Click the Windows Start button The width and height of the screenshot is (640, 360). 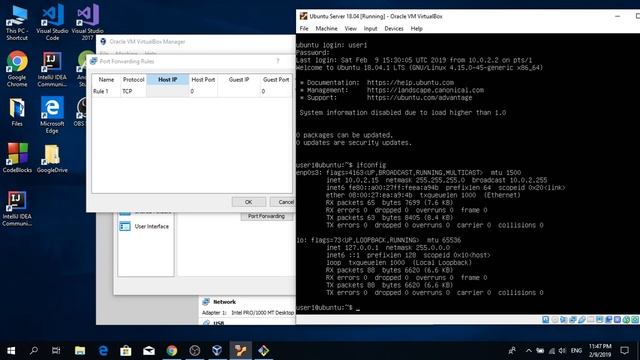coord(11,351)
